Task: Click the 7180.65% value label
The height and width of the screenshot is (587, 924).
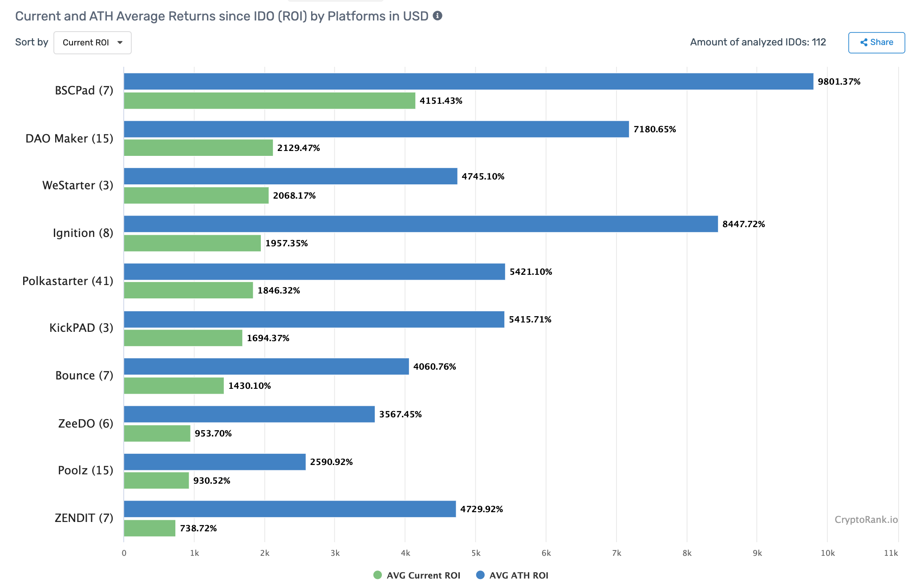Action: pyautogui.click(x=655, y=129)
